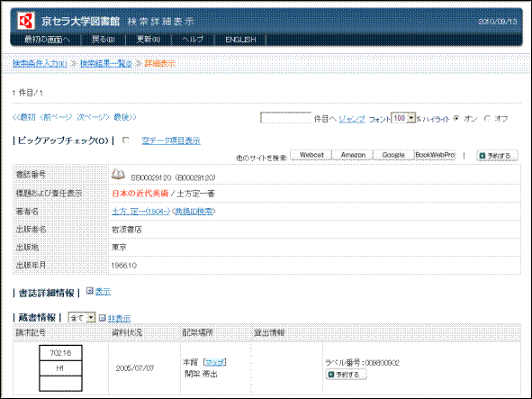The width and height of the screenshot is (532, 399).
Task: Switch to ENGLISH in the menu bar
Action: point(240,40)
